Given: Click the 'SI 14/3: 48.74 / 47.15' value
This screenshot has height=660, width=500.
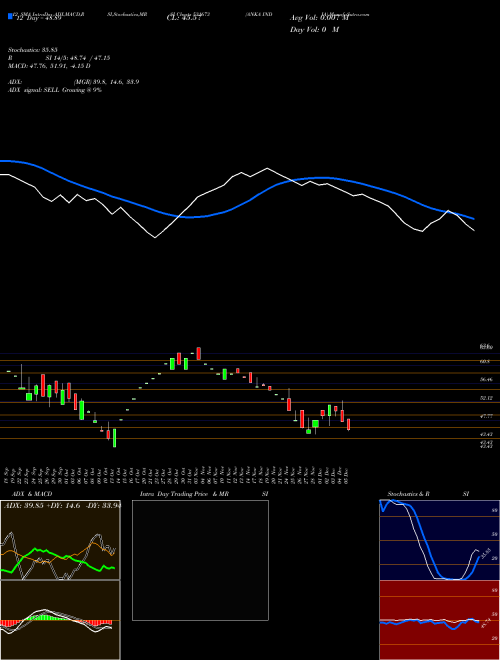Looking at the screenshot, I should coord(78,58).
